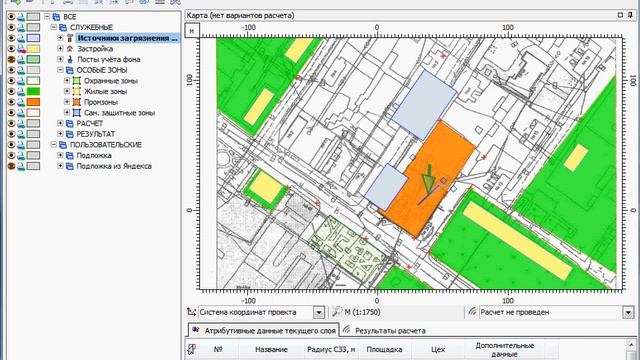The image size is (640, 360).
Task: Switch to Результаты расчета tab
Action: pos(384,331)
